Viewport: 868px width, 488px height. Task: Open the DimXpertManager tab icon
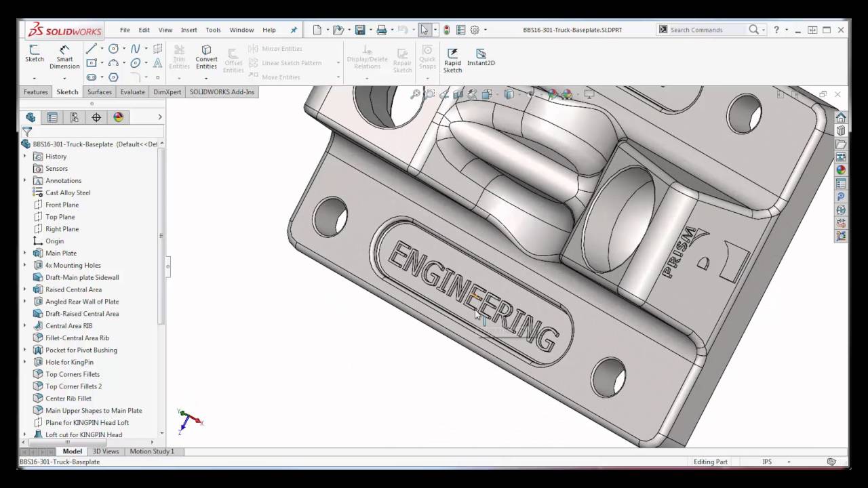click(x=96, y=117)
